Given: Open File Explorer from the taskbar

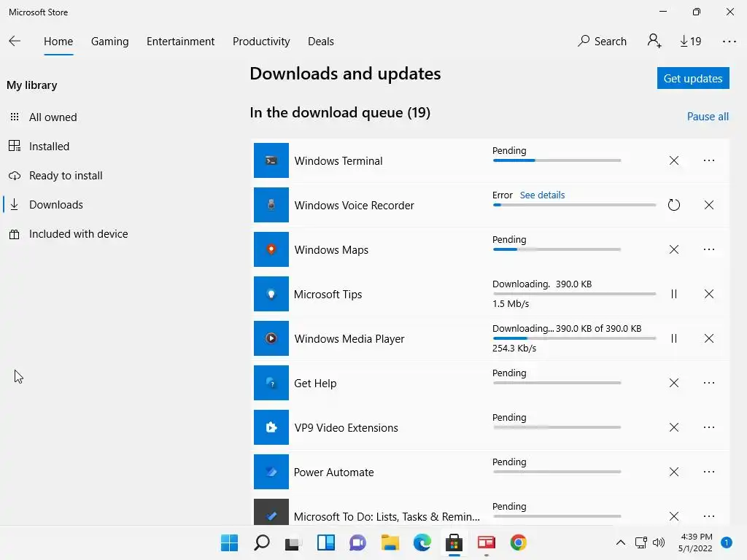Looking at the screenshot, I should [x=390, y=542].
